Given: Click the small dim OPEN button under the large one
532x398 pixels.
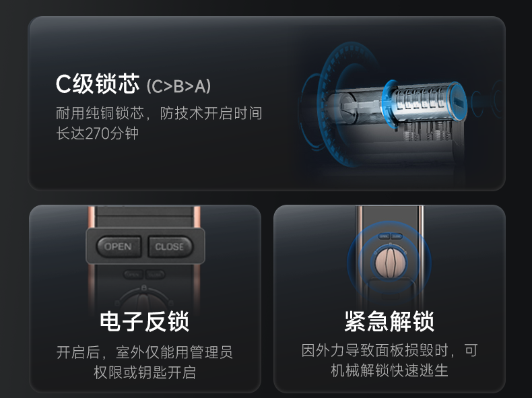Looking at the screenshot, I should click(133, 274).
